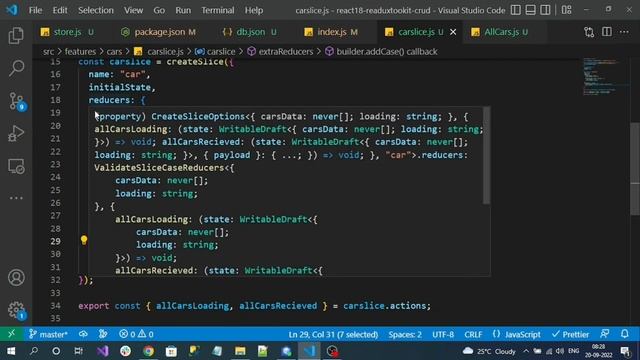Screen dimensions: 640x360
Task: Change the end of line sequence CRLF
Action: tap(473, 334)
